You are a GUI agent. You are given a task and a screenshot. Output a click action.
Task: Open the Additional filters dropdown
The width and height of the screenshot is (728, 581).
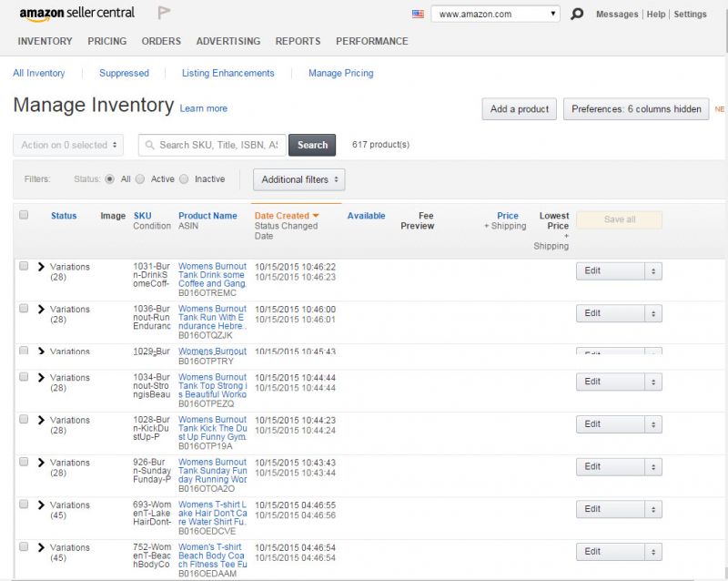pyautogui.click(x=299, y=179)
